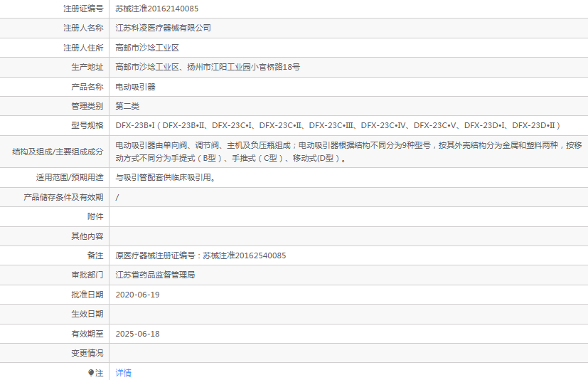Select the original number 苏械注准20162540085 remark
This screenshot has width=588, height=380.
[201, 255]
